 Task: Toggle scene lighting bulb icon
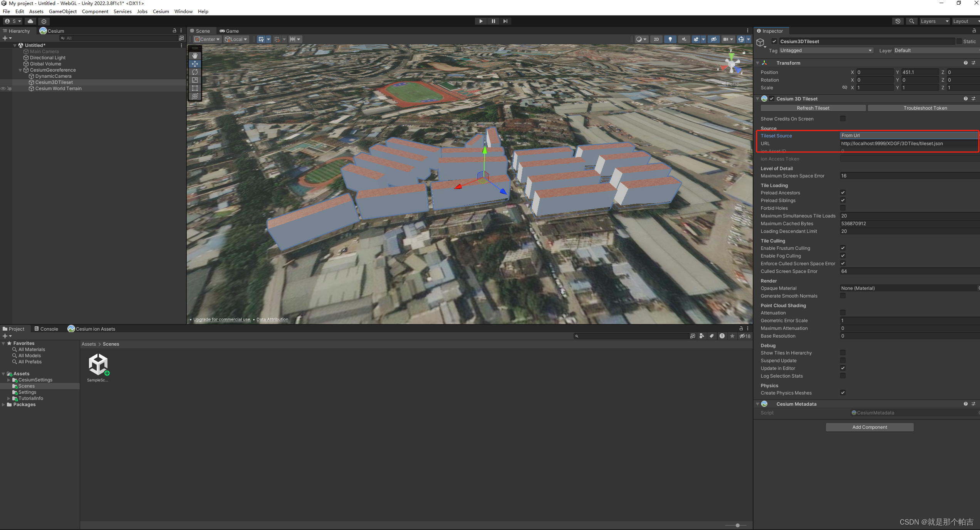point(670,39)
